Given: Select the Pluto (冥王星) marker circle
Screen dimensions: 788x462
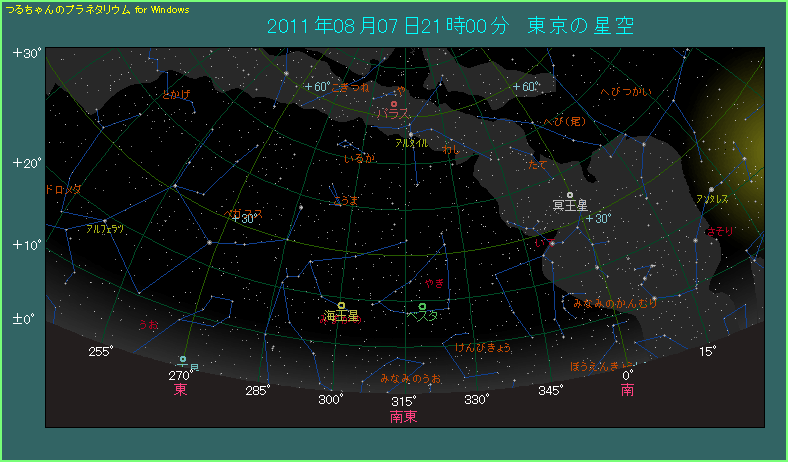Looking at the screenshot, I should 570,195.
